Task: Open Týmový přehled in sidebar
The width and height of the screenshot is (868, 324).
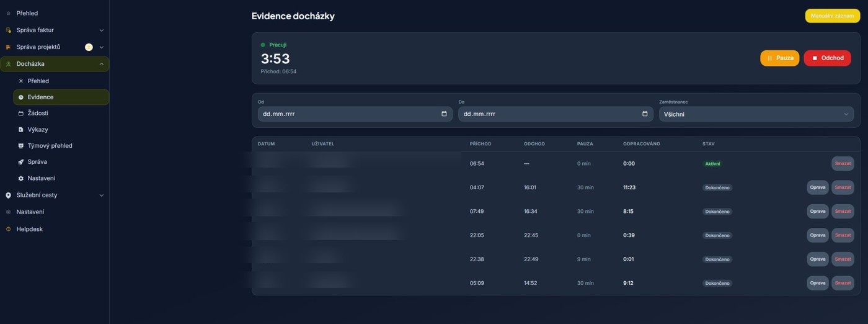Action: click(50, 146)
